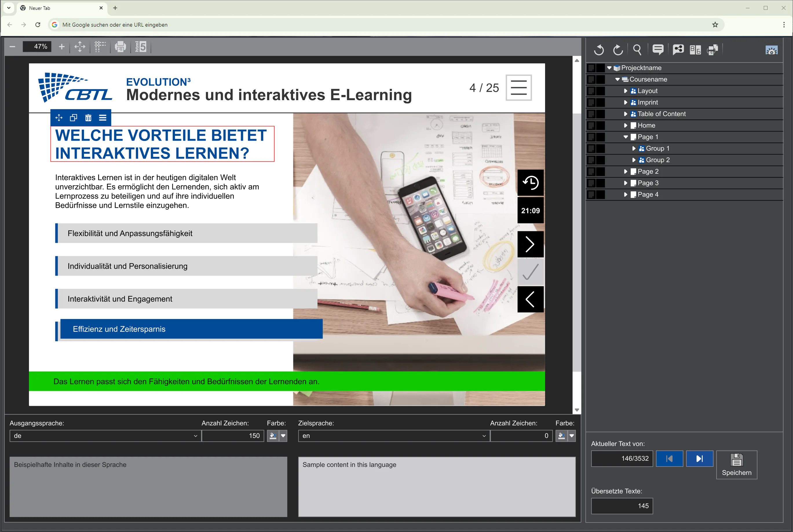Click the grey checkmark button on the slide
This screenshot has width=793, height=532.
[530, 272]
